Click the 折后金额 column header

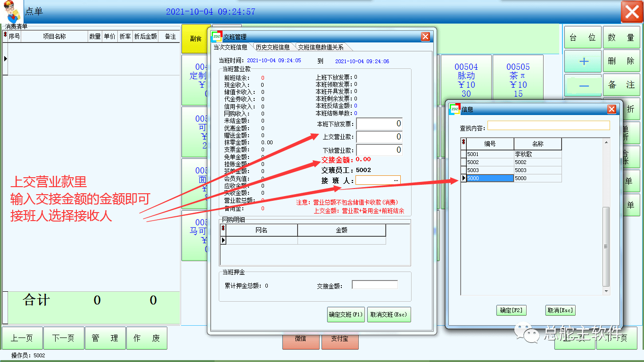click(145, 36)
